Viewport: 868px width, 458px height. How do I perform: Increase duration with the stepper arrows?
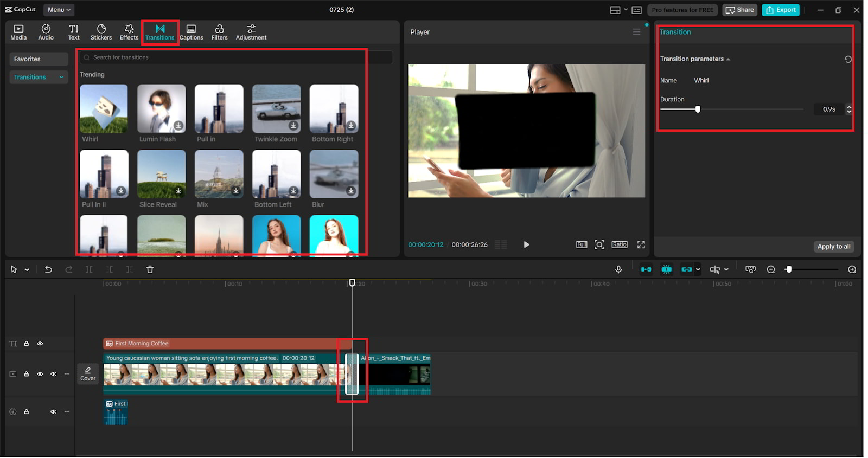pos(849,107)
